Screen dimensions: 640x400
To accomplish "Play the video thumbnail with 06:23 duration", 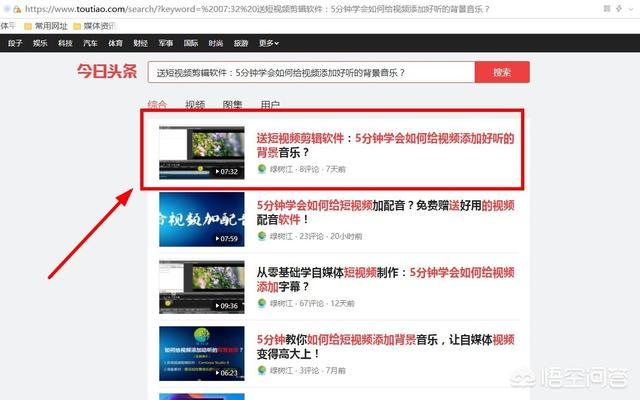I will click(202, 353).
